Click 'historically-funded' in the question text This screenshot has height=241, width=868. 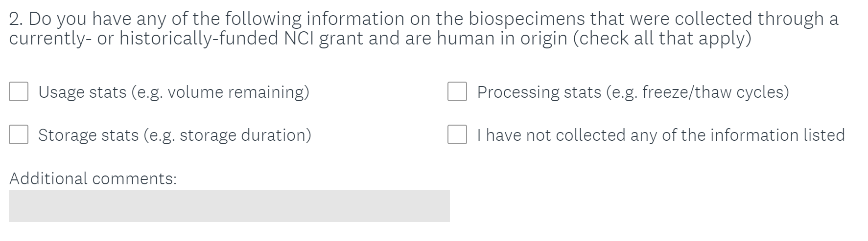click(x=199, y=38)
